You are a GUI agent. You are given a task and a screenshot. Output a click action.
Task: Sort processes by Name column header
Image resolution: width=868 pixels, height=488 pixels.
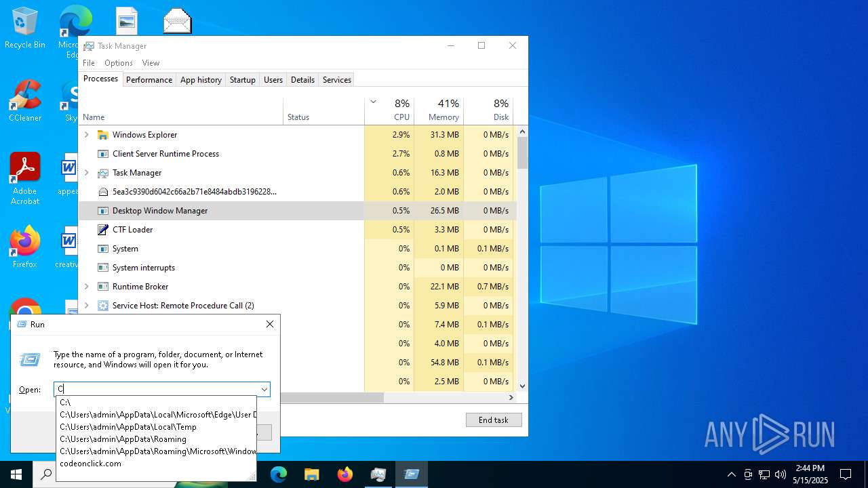[x=180, y=111]
